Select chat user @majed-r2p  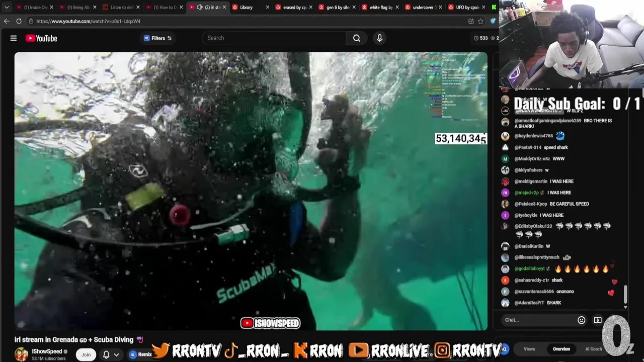click(526, 193)
